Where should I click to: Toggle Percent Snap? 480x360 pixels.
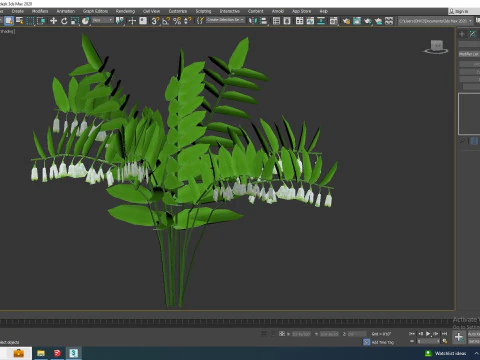[177, 21]
